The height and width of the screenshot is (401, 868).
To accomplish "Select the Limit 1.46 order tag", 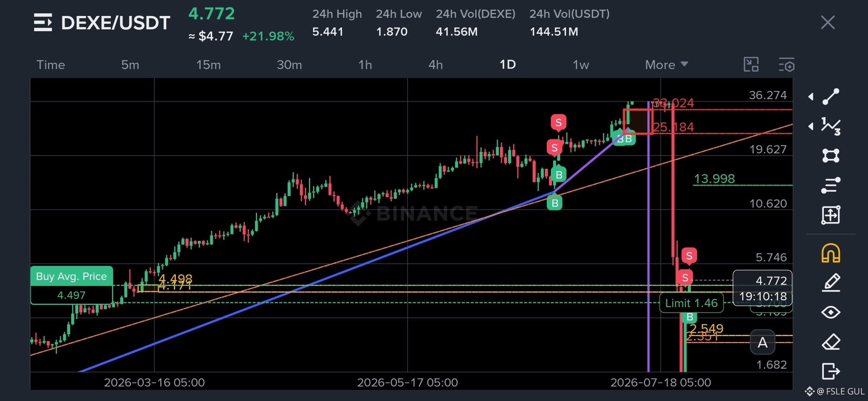I will (x=691, y=303).
